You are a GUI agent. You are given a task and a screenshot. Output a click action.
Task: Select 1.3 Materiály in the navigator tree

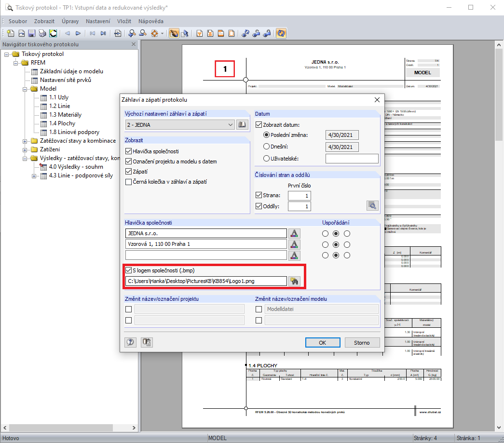pos(65,115)
